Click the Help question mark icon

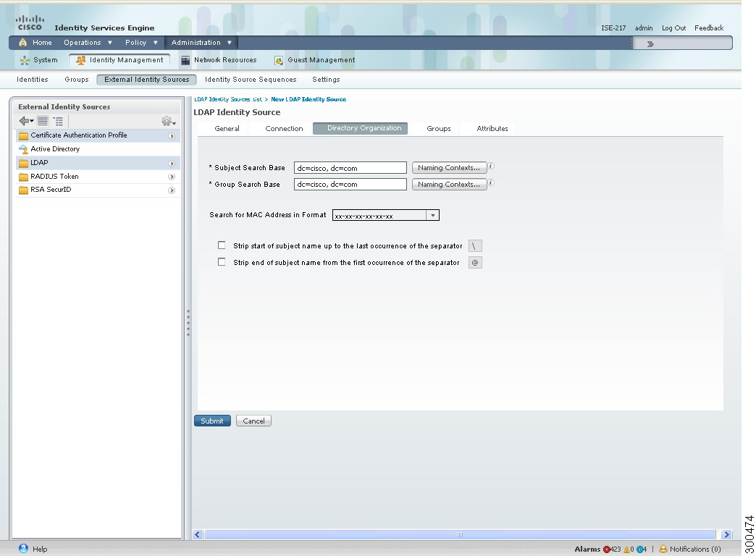coord(23,548)
